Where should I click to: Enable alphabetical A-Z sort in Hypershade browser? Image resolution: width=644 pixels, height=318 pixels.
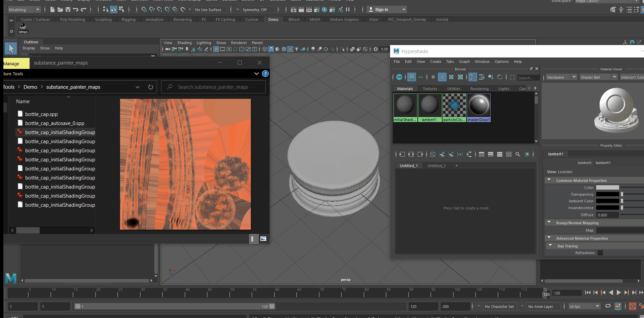[x=473, y=77]
